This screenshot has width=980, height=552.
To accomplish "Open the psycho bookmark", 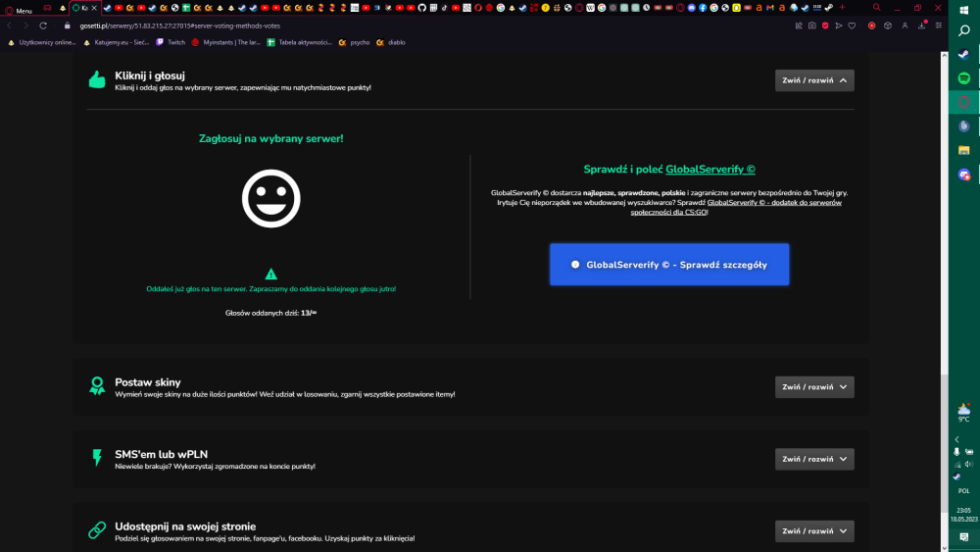I will pos(355,42).
